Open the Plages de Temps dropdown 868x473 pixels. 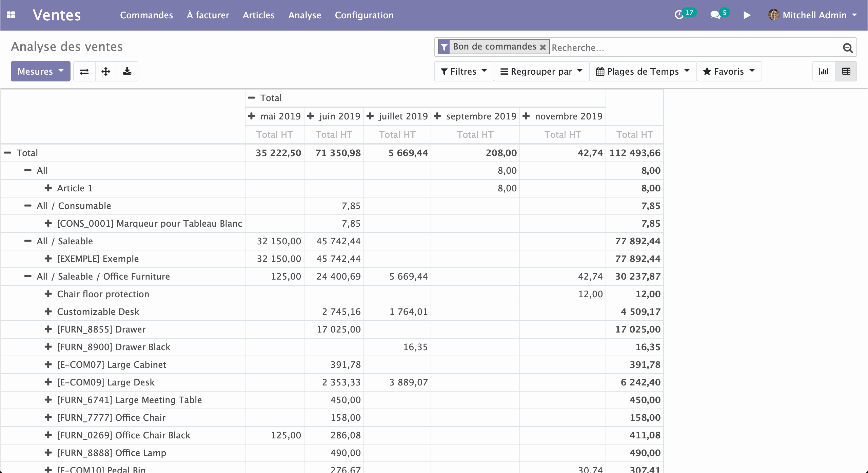pyautogui.click(x=643, y=71)
